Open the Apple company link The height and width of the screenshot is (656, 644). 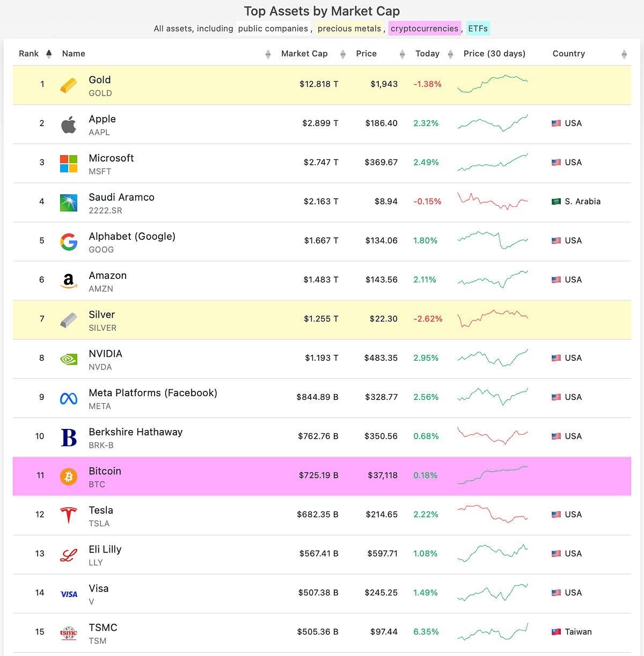tap(102, 119)
